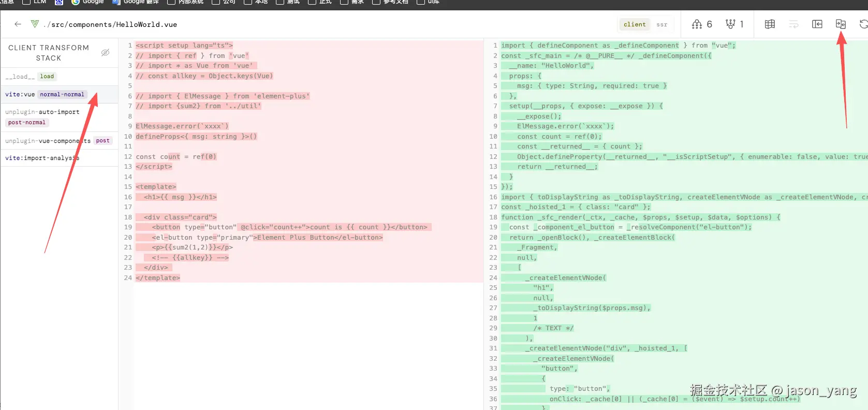Switch to the ssr transform mode
This screenshot has height=410, width=868.
point(662,24)
